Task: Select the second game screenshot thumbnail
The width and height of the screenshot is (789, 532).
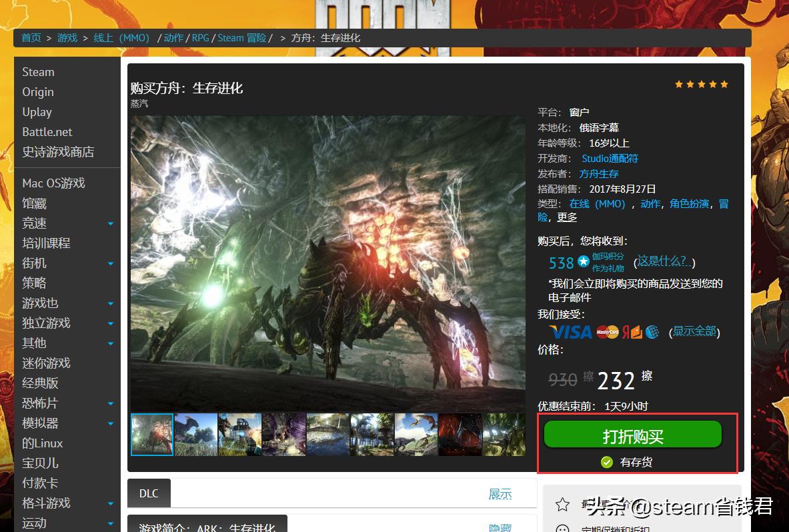Action: (195, 434)
